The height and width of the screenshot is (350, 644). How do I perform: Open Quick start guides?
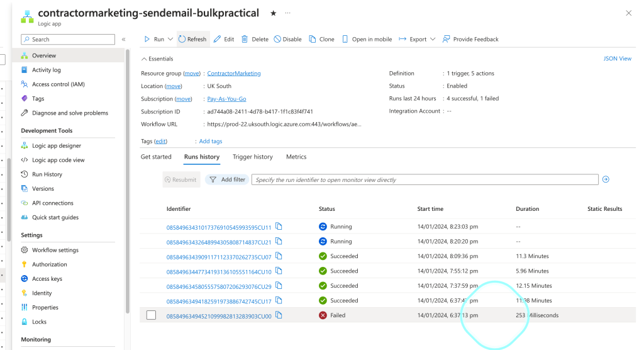pyautogui.click(x=55, y=218)
